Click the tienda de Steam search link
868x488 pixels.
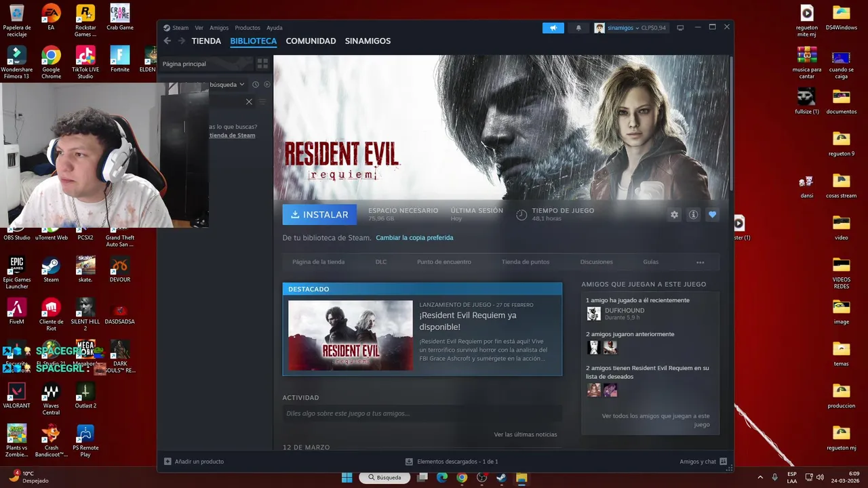tap(232, 136)
